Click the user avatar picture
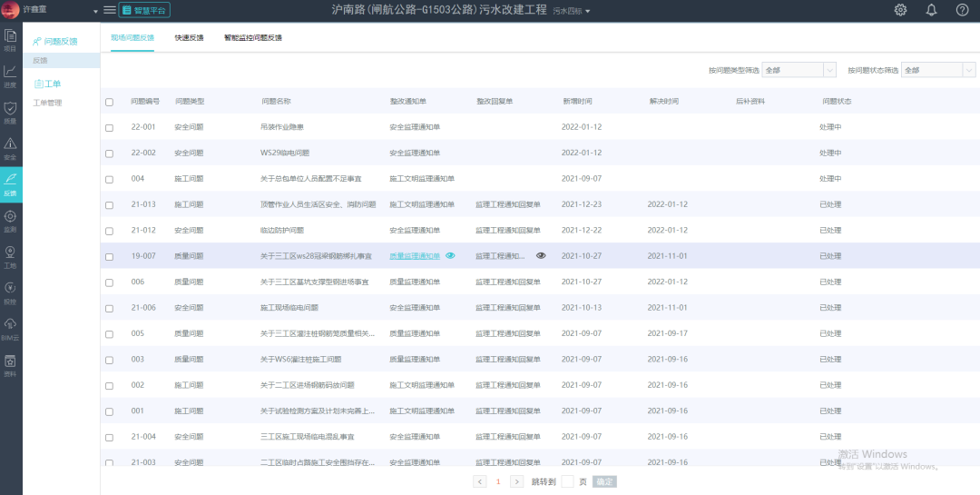Image resolution: width=980 pixels, height=495 pixels. click(x=10, y=10)
